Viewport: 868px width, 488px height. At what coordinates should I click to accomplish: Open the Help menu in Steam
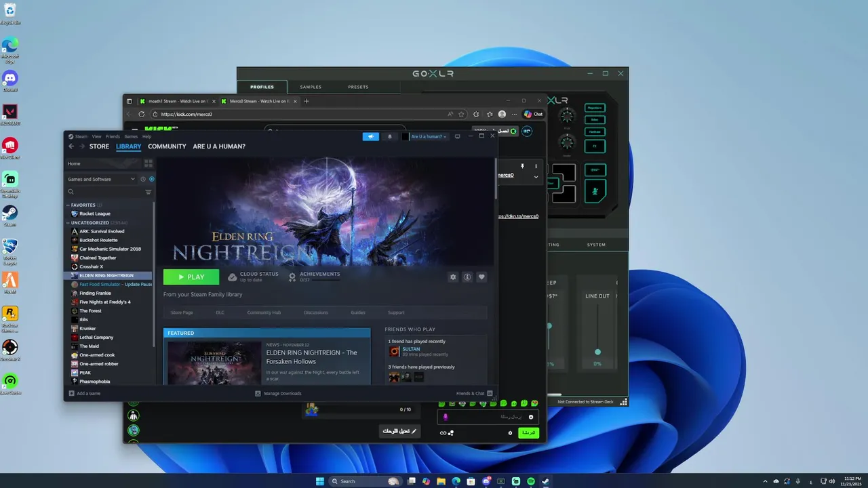click(x=146, y=136)
